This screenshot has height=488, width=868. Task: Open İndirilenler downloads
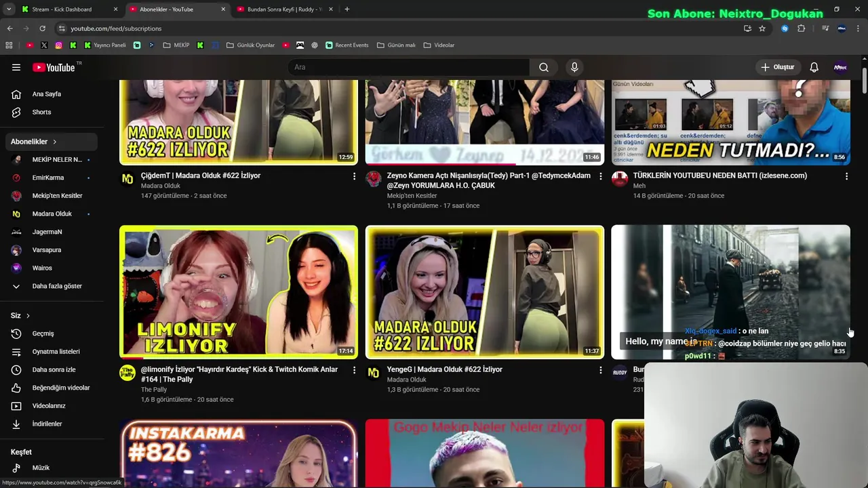(53, 424)
